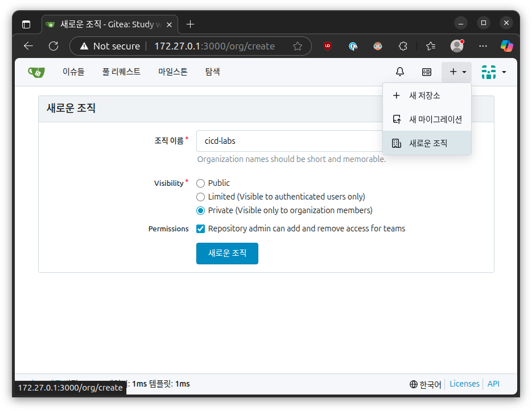The image size is (532, 411).
Task: Expand the plus create menu
Action: (x=457, y=72)
